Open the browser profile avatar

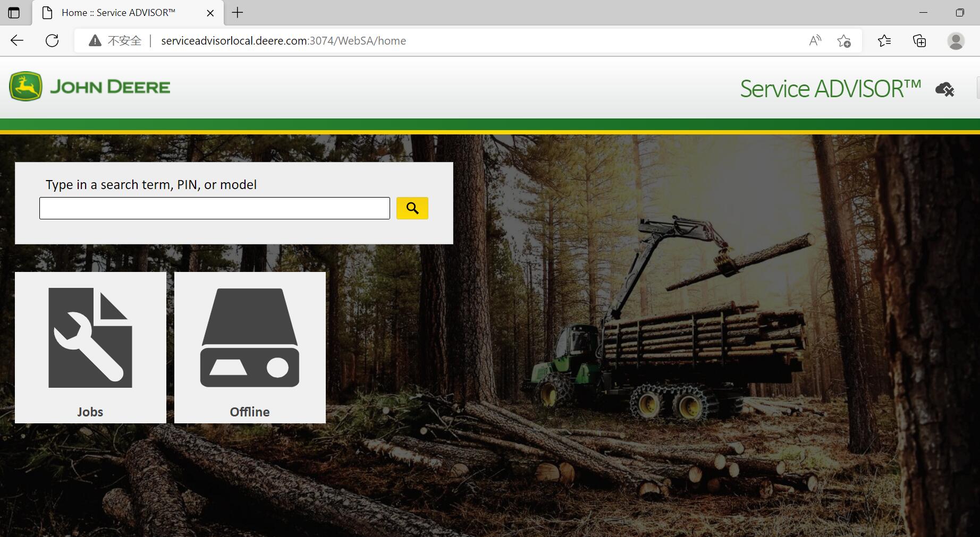[956, 40]
